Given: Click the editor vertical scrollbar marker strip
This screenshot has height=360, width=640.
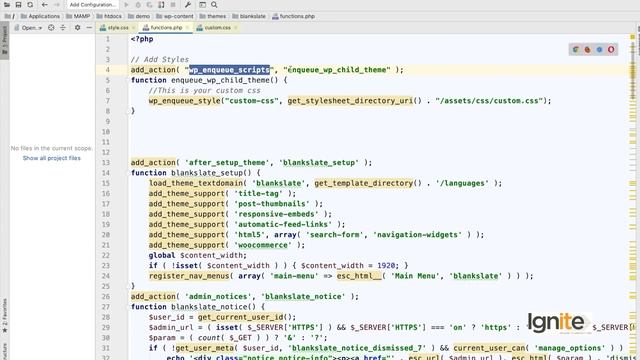Looking at the screenshot, I should (633, 196).
